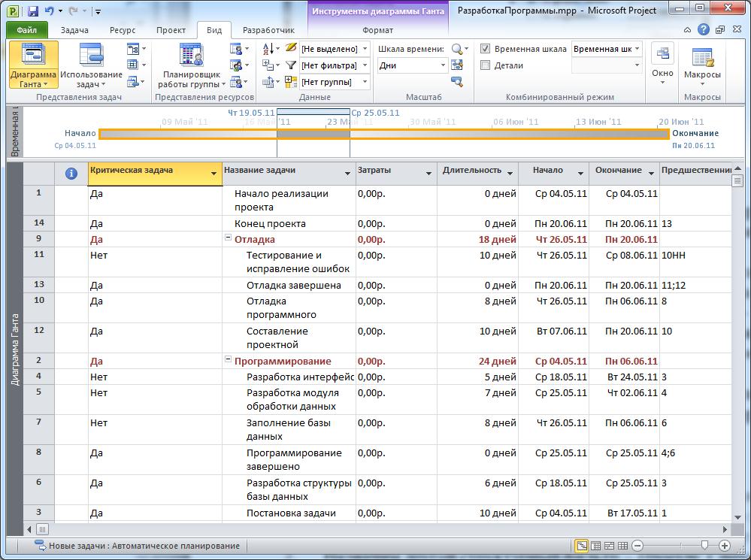
Task: Uncheck the Временная шкала checkbox
Action: point(485,49)
